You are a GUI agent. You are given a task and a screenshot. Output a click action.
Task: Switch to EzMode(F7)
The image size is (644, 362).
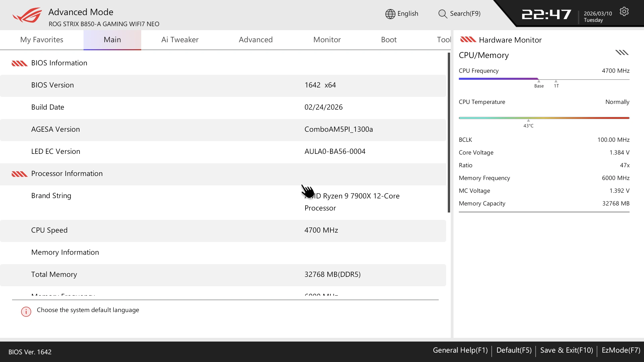(621, 350)
